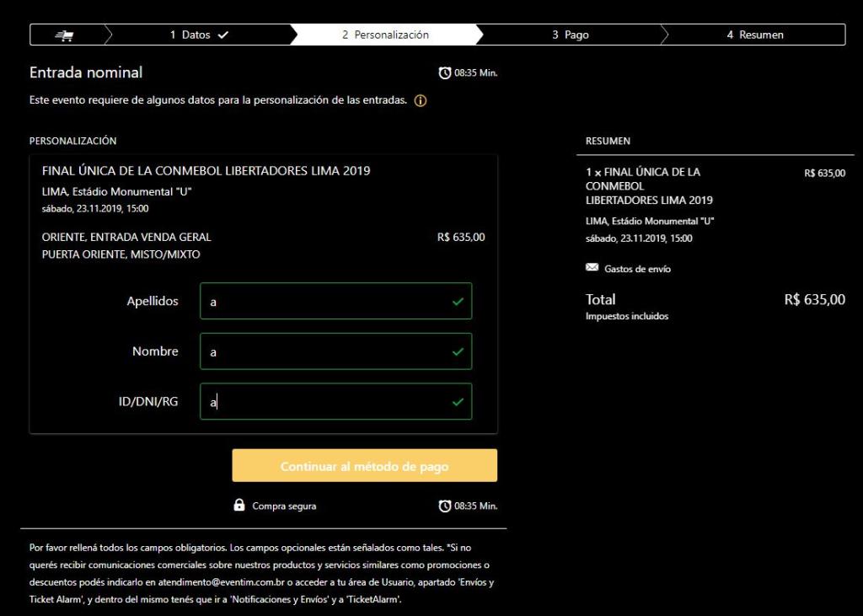Select step 2 Personalización
The height and width of the screenshot is (616, 863).
click(385, 35)
